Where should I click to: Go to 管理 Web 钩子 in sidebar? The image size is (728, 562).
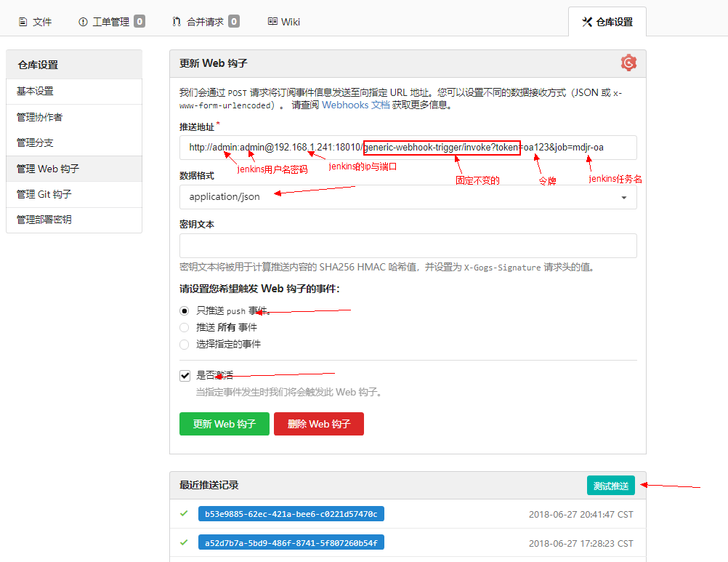[x=74, y=169]
